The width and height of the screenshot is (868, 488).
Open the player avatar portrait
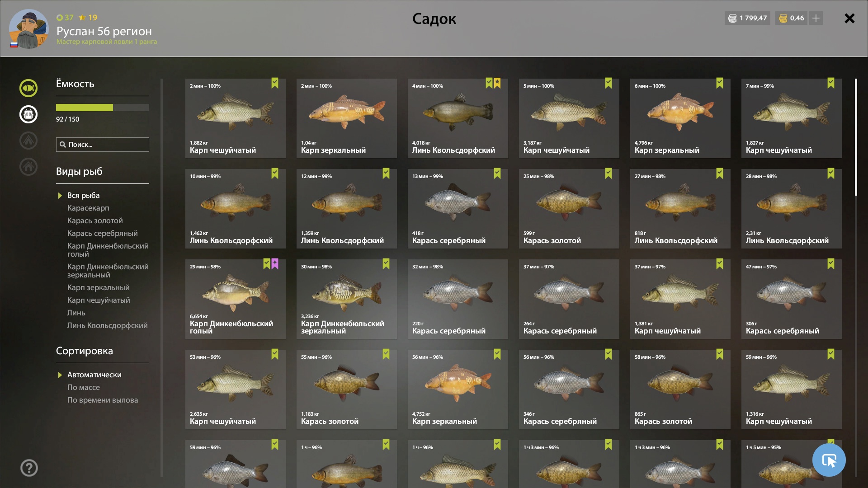coord(28,29)
